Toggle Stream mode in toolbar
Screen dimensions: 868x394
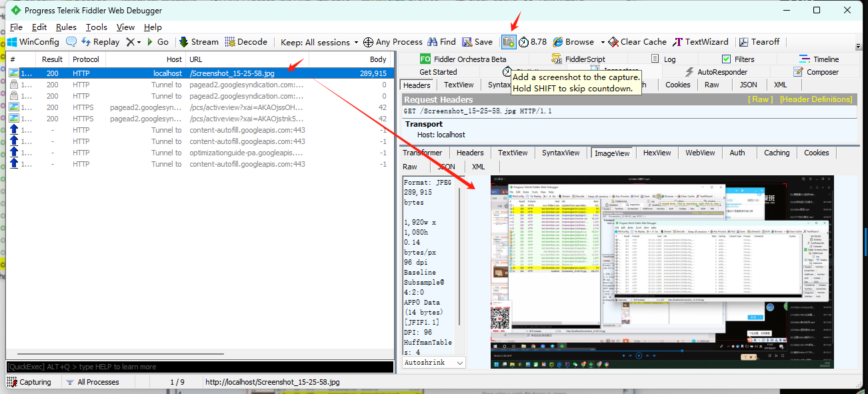(x=199, y=42)
